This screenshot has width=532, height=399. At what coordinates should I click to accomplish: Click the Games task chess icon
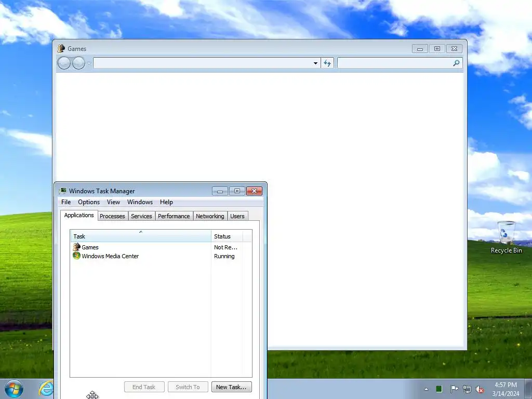point(77,247)
